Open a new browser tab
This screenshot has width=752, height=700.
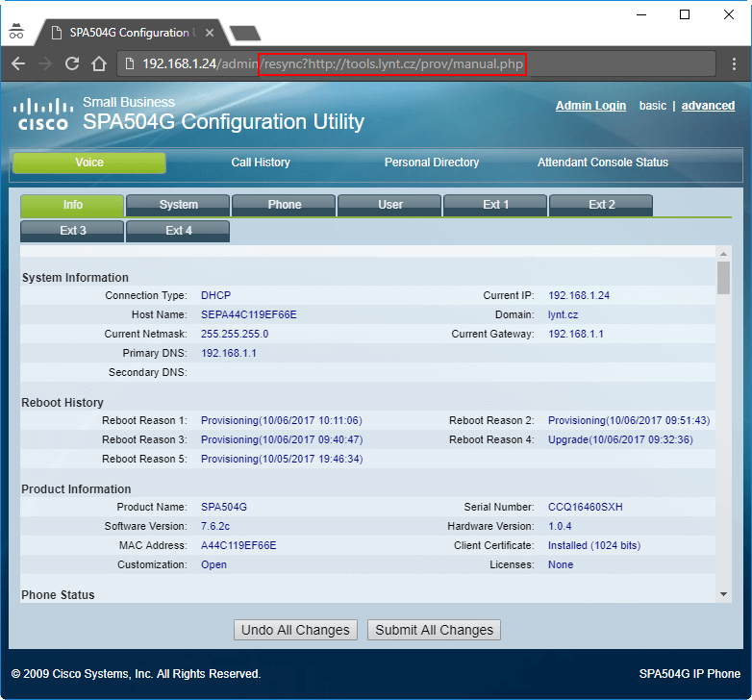point(245,33)
